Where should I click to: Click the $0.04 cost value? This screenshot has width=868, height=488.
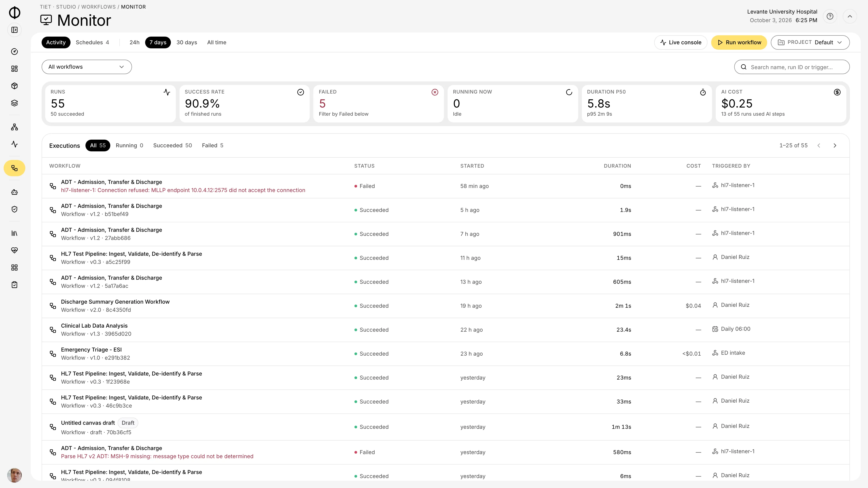(693, 306)
